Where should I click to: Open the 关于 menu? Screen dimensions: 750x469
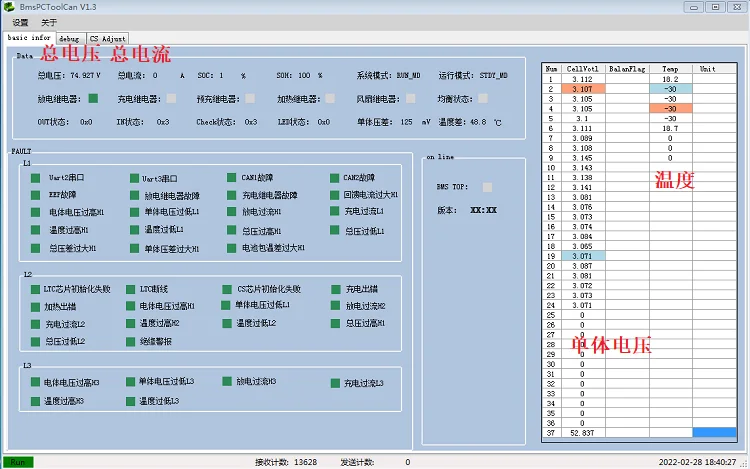point(49,22)
